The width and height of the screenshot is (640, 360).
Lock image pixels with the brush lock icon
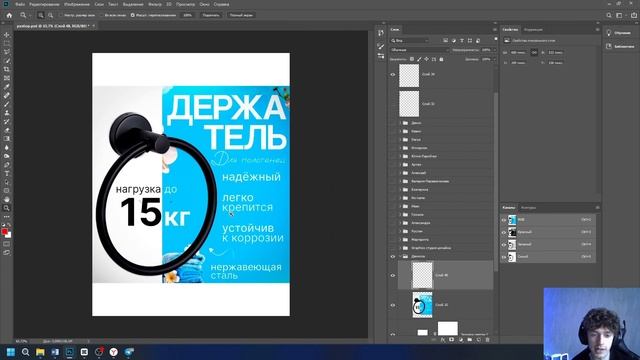click(x=419, y=59)
